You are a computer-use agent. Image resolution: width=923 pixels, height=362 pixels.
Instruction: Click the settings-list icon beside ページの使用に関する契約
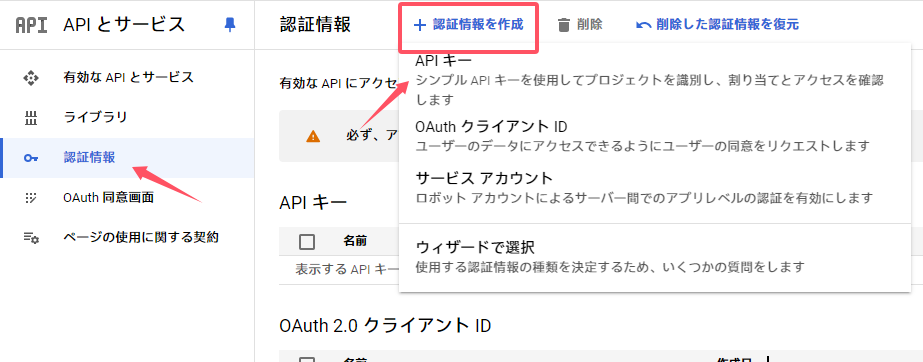pos(31,238)
